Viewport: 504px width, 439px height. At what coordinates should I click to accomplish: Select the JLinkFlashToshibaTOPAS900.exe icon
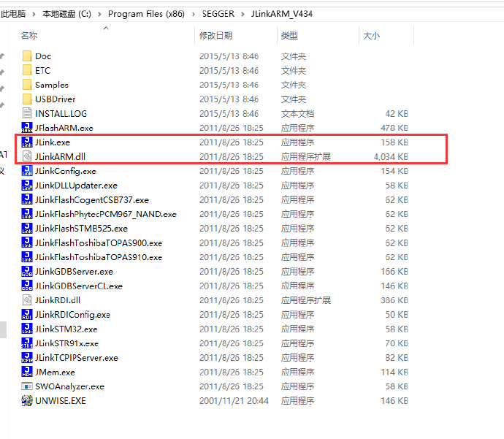[27, 243]
